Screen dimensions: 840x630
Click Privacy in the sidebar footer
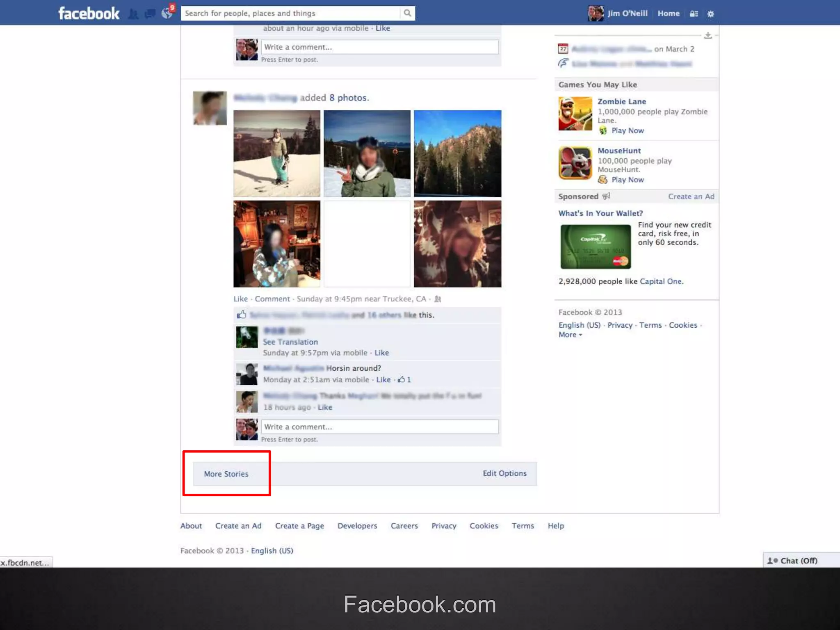tap(620, 325)
